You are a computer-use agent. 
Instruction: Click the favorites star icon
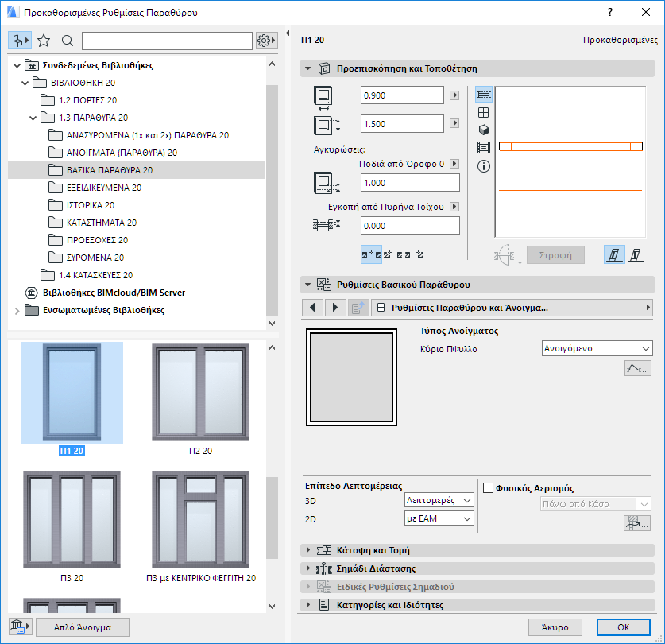click(x=44, y=40)
